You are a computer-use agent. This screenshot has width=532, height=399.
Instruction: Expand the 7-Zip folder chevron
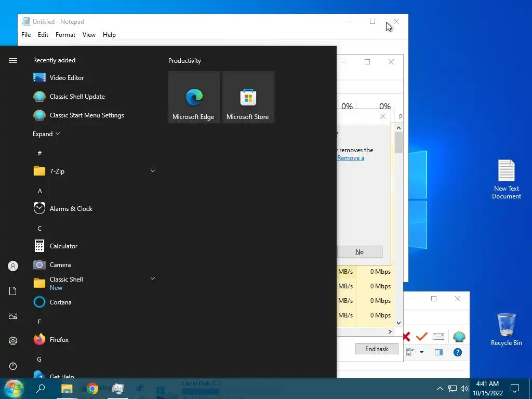point(153,171)
